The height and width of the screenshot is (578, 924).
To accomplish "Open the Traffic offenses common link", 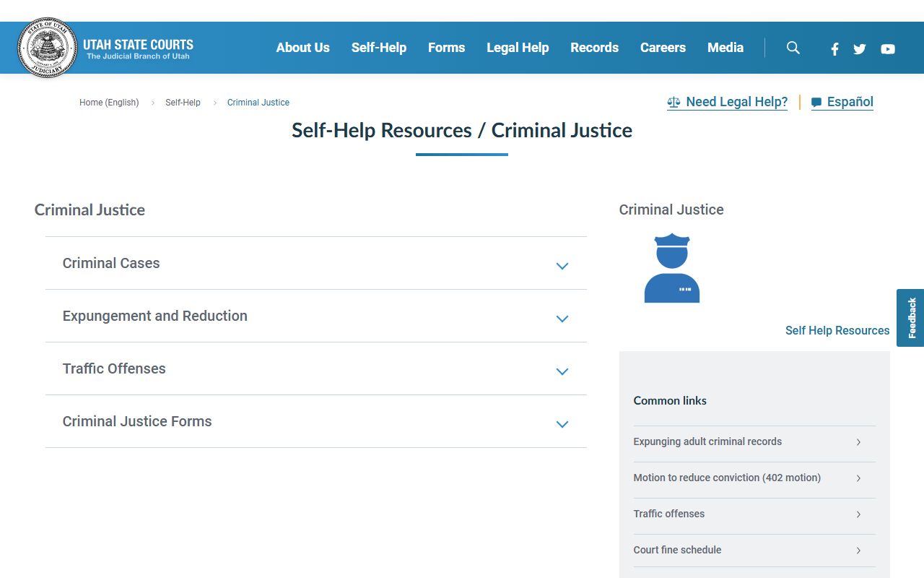I will 669,514.
